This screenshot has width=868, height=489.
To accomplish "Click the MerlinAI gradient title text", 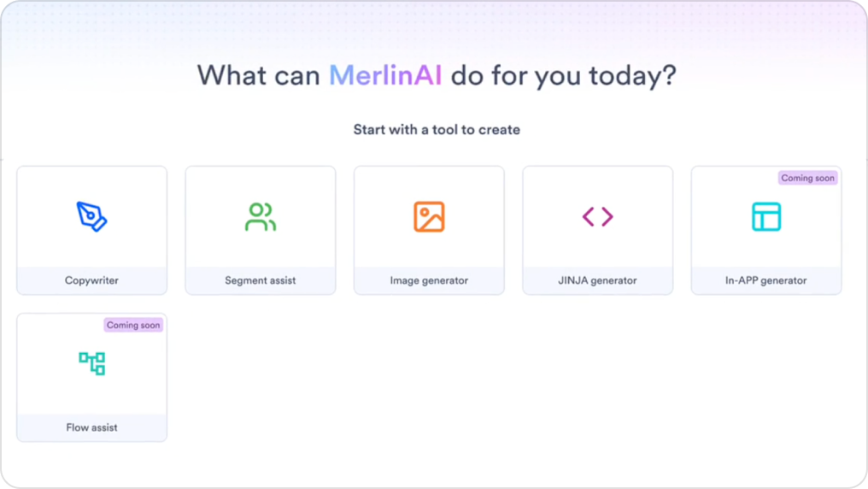I will 385,75.
